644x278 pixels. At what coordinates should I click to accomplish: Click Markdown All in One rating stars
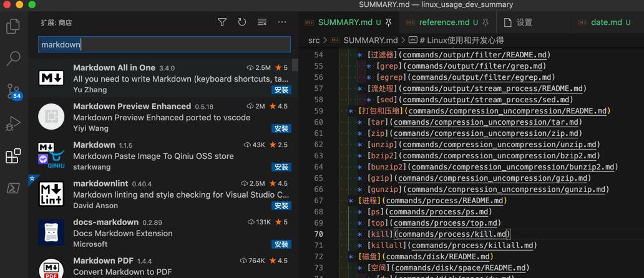pyautogui.click(x=281, y=68)
